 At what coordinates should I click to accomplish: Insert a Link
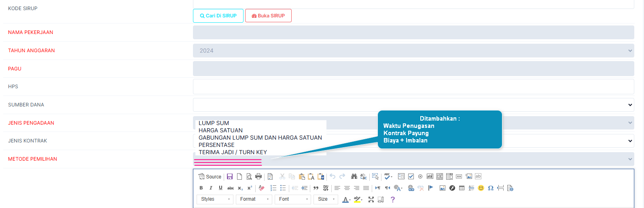411,188
